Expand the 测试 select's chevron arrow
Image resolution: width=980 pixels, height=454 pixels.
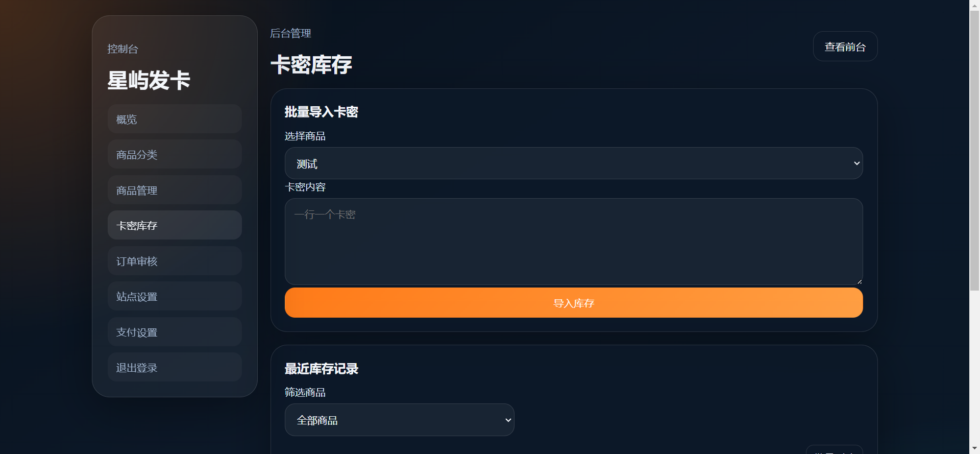[x=856, y=163]
